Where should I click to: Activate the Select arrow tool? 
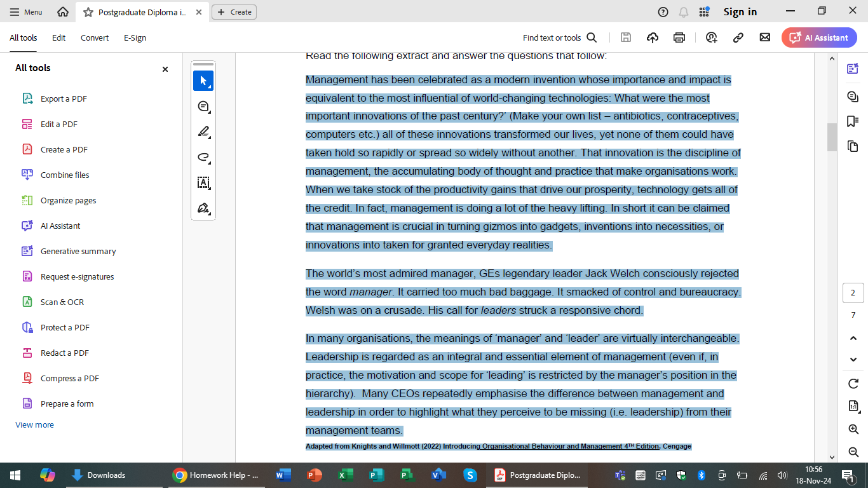[x=203, y=81]
